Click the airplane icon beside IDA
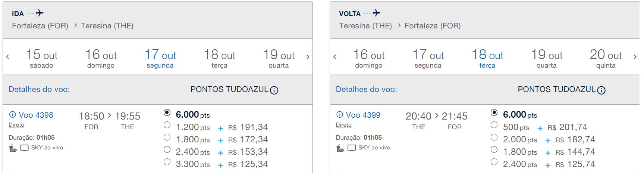The image size is (644, 173). (x=40, y=13)
